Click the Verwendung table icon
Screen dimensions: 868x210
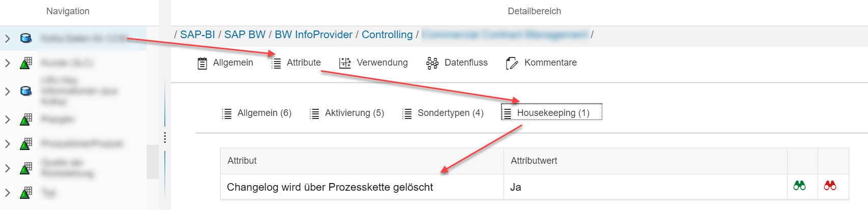coord(345,63)
